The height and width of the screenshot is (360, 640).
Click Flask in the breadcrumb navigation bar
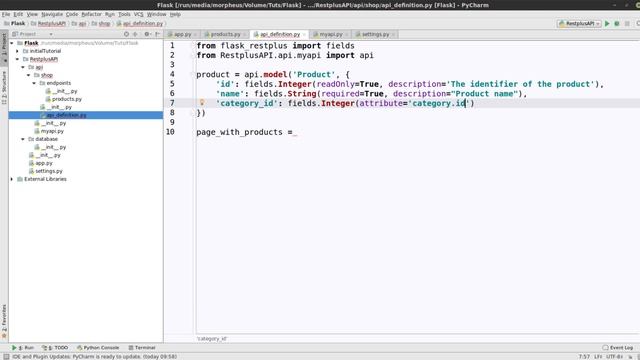coord(18,24)
